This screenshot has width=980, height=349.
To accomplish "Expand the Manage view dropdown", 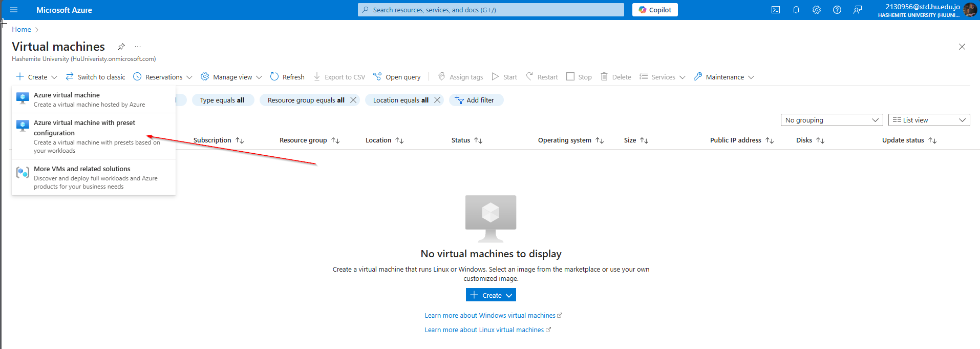I will [x=231, y=77].
